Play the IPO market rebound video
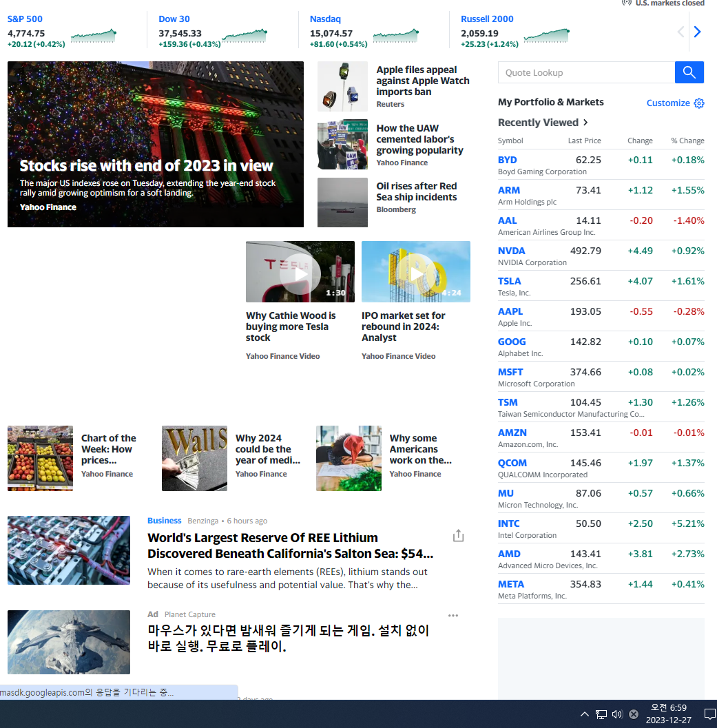 click(415, 273)
